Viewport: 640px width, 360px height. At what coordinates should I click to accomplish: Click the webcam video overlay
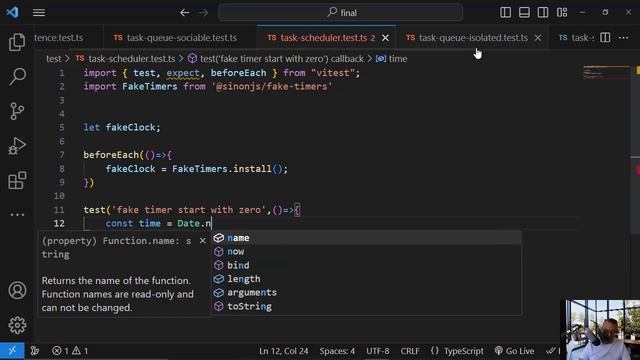[x=600, y=330]
